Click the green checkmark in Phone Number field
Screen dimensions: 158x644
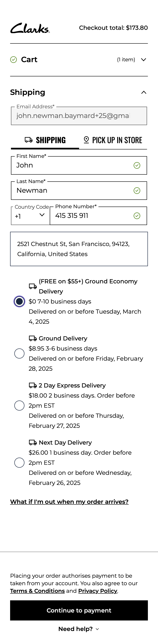tap(137, 216)
